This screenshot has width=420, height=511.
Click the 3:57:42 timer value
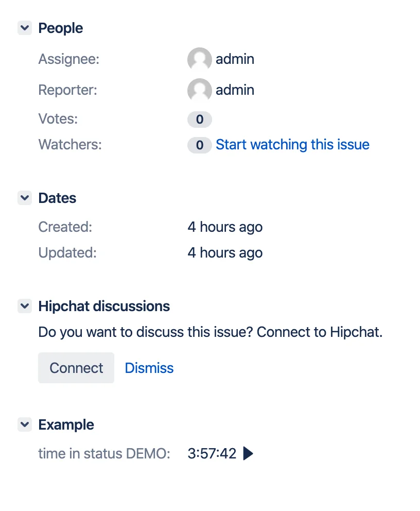(x=212, y=454)
